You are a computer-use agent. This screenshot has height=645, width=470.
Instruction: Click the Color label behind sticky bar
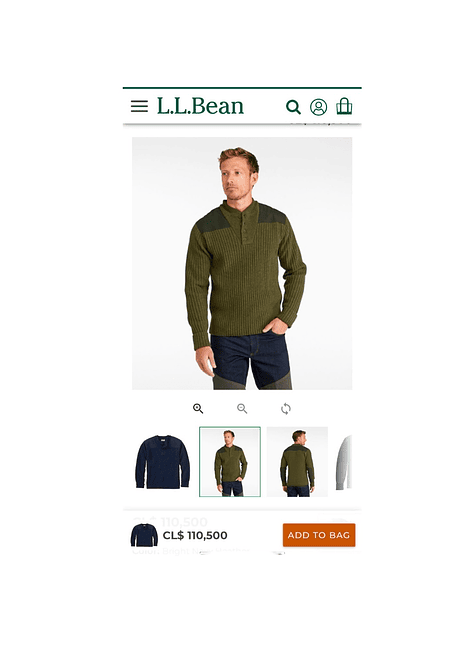pos(146,551)
